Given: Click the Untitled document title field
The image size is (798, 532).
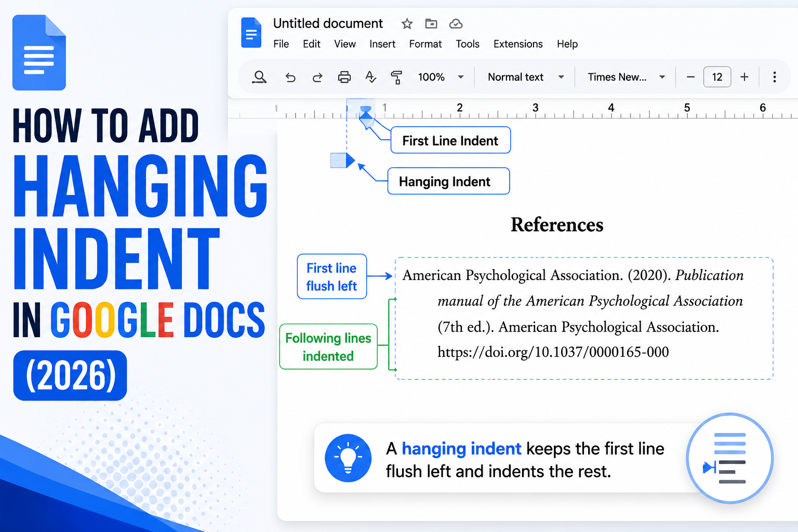Looking at the screenshot, I should click(x=328, y=23).
